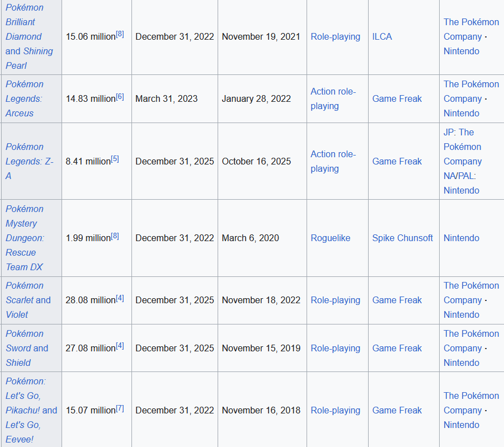504x447 pixels.
Task: Open The Pokémon Company link in Legends: Arceus row
Action: coord(471,91)
